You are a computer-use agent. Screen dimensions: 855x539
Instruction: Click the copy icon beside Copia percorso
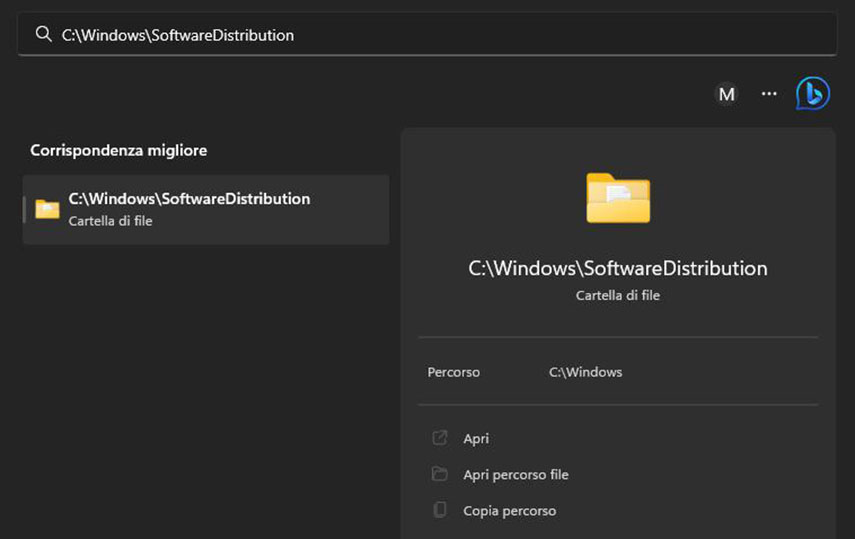tap(439, 510)
